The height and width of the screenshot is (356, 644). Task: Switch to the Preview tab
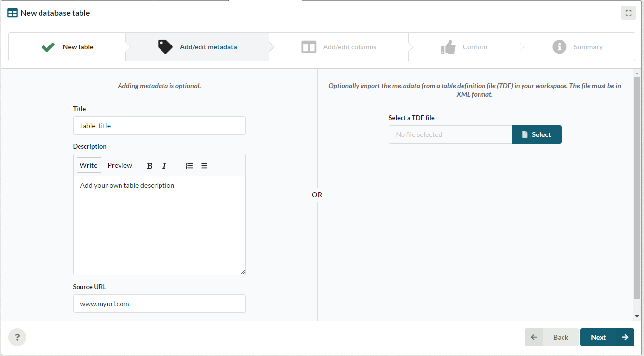click(x=120, y=165)
